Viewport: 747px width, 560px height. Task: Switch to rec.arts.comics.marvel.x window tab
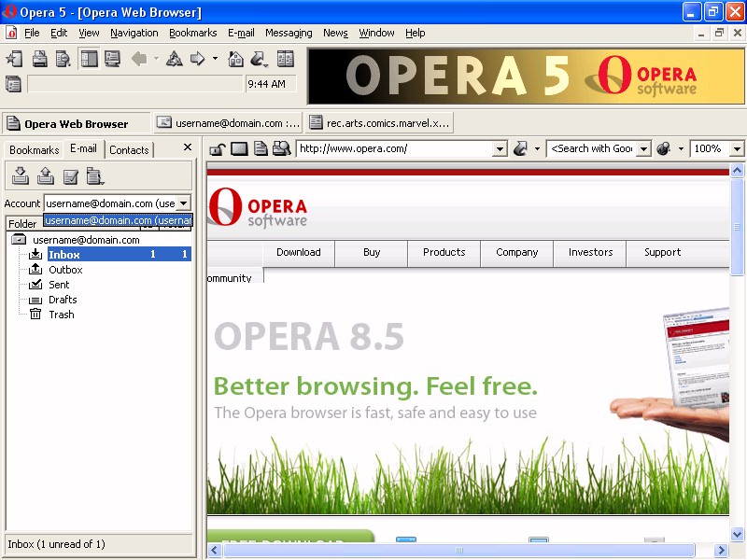point(379,123)
